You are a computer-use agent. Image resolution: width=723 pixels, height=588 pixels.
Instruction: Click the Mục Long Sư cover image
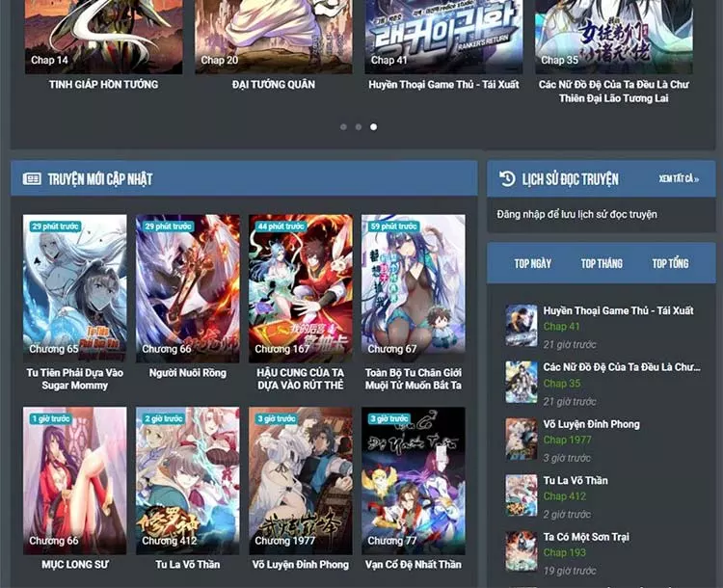[x=74, y=480]
